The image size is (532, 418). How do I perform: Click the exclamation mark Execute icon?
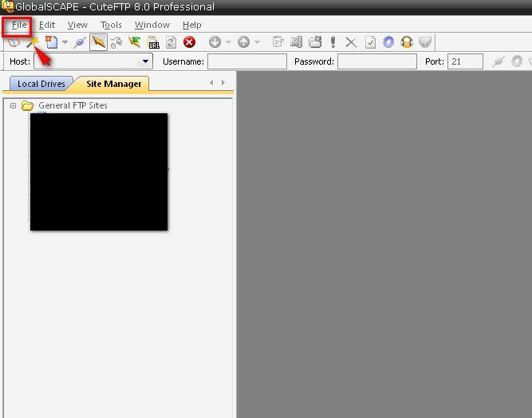333,42
